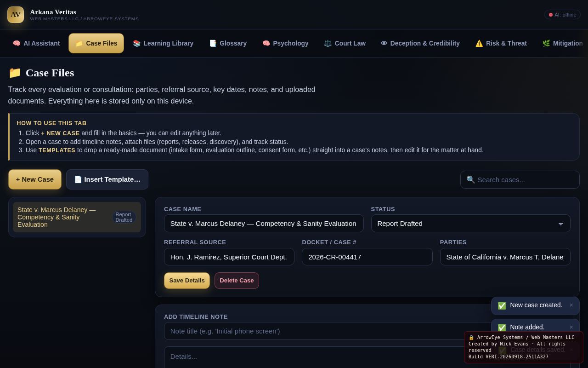Go to the Psychology tab

(x=285, y=43)
